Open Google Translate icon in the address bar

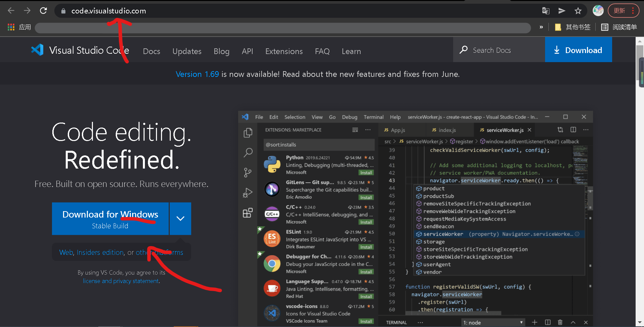[x=545, y=11]
